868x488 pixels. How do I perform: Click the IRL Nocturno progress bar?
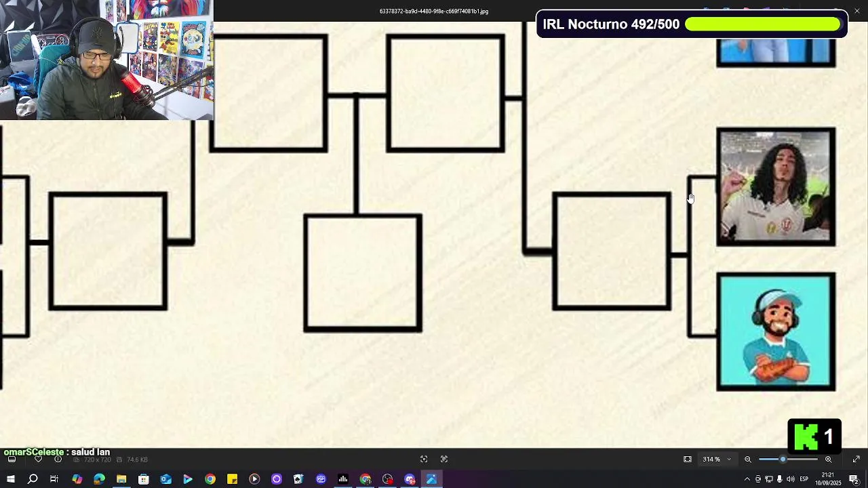tap(763, 24)
